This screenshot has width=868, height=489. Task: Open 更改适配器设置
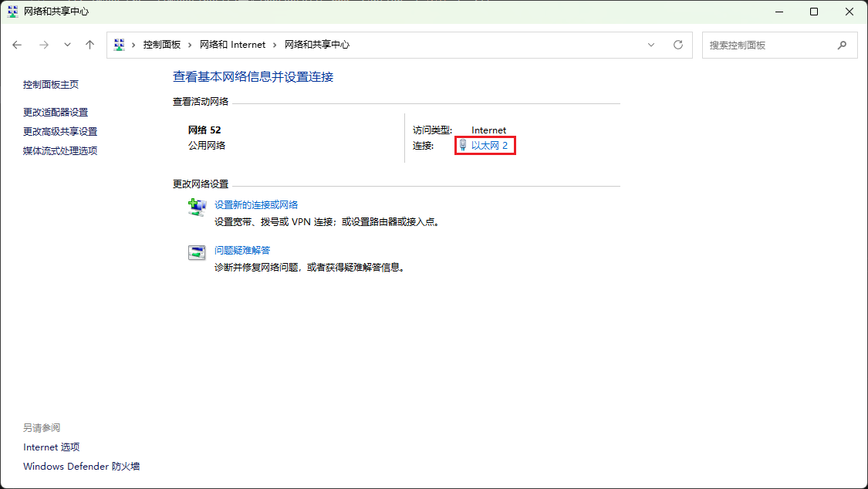click(56, 111)
